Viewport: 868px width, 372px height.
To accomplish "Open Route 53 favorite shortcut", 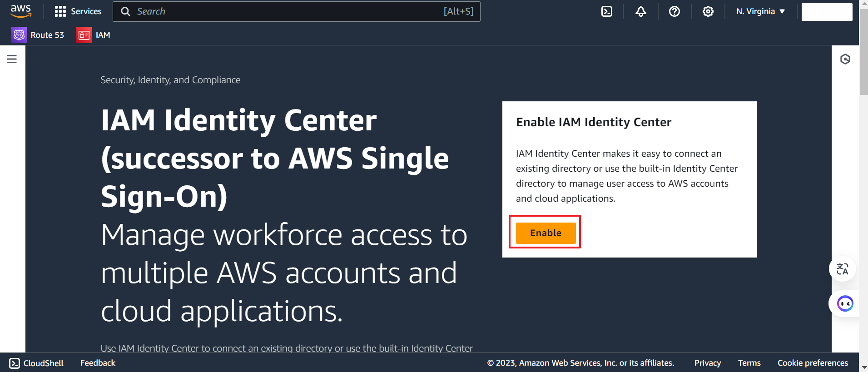I will (x=38, y=35).
